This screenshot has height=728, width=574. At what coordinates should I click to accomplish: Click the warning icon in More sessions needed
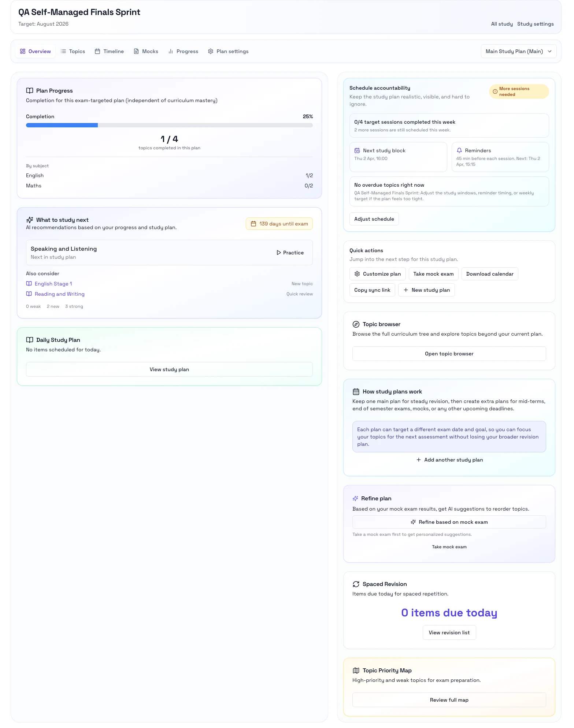click(x=495, y=92)
